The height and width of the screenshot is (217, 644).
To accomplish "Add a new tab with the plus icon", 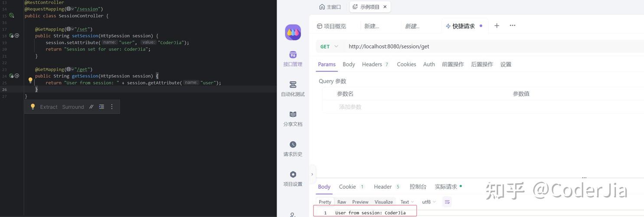I will (x=497, y=26).
